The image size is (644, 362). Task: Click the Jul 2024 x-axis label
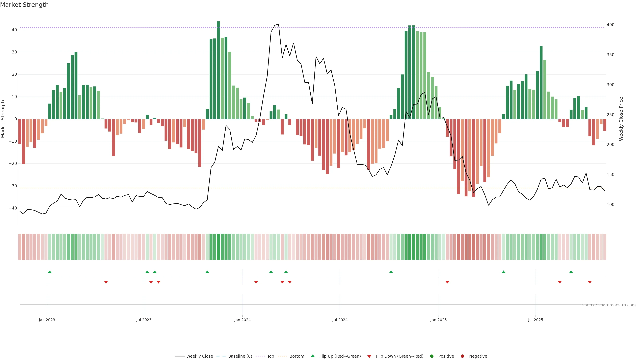(340, 320)
